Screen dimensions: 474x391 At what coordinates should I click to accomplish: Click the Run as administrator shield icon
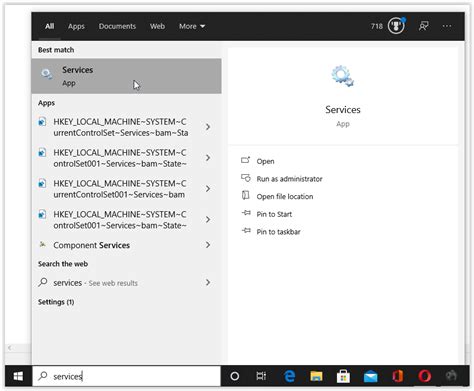pyautogui.click(x=246, y=178)
